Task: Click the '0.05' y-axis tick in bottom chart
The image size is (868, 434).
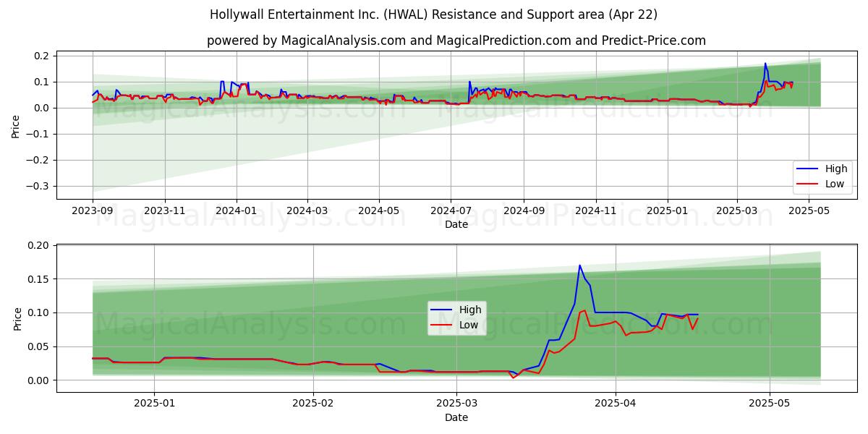Action: pyautogui.click(x=38, y=346)
